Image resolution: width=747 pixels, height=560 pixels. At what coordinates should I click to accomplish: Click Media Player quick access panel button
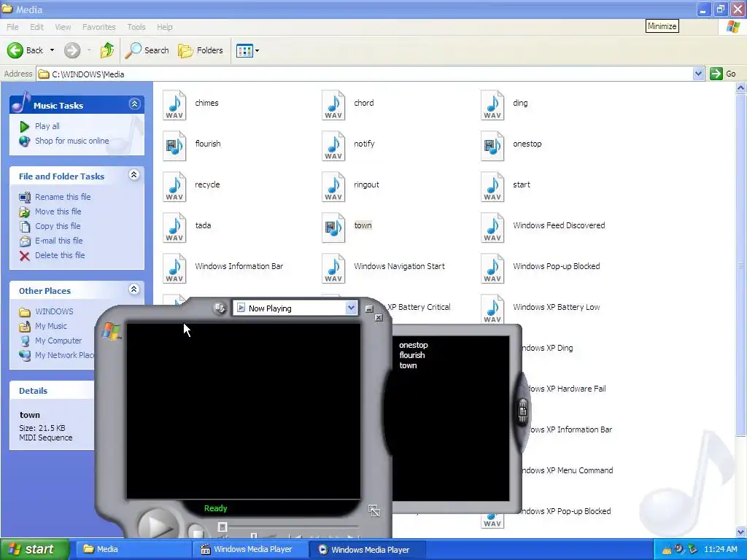click(220, 308)
